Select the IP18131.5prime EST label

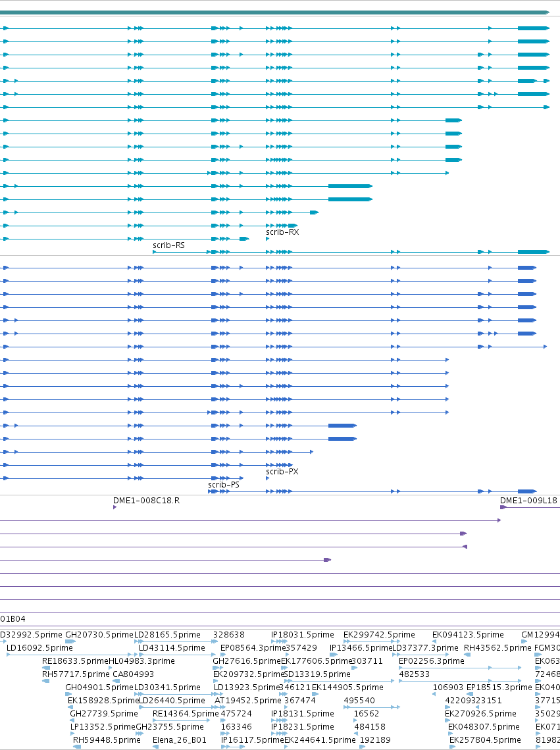click(x=303, y=714)
